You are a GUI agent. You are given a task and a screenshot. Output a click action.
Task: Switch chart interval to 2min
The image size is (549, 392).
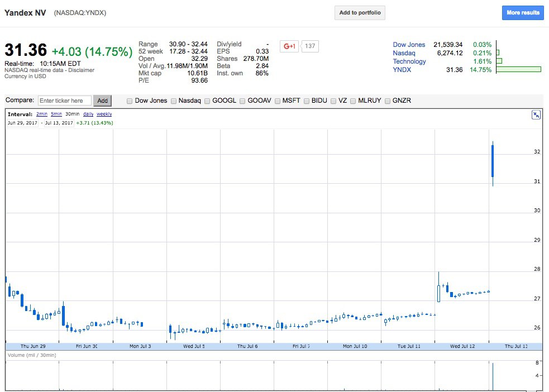click(42, 114)
